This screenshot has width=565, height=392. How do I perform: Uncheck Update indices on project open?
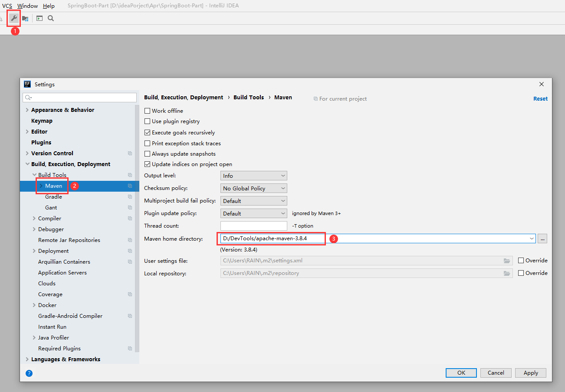(x=147, y=164)
